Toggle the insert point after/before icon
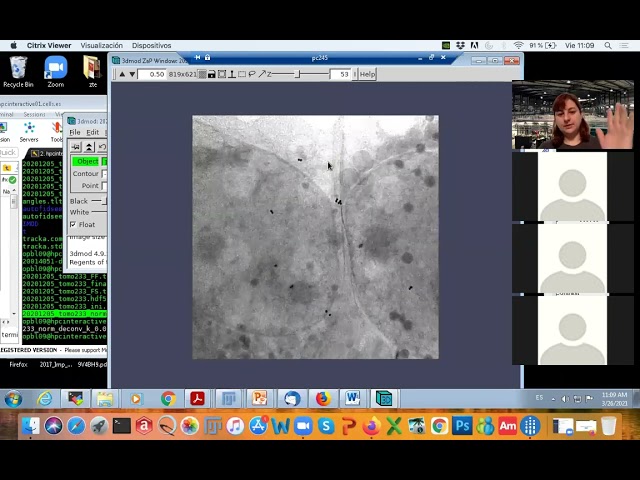The height and width of the screenshot is (480, 640). click(x=231, y=74)
